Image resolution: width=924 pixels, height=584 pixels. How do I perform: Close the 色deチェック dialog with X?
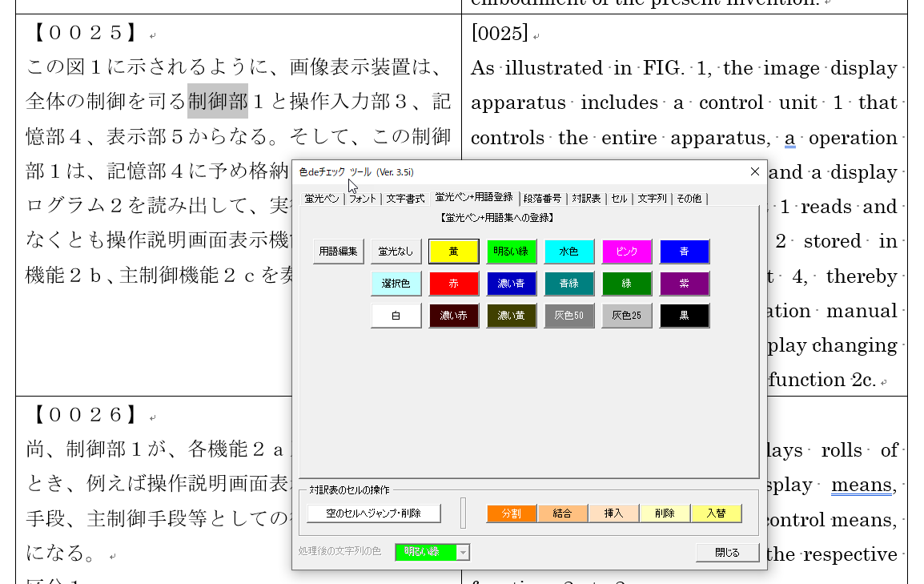pyautogui.click(x=754, y=171)
